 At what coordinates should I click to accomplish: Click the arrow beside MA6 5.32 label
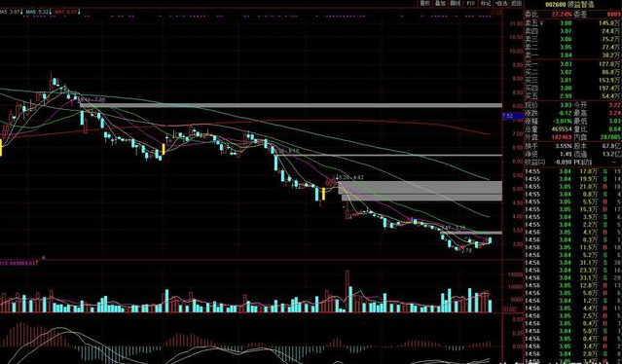pos(51,13)
